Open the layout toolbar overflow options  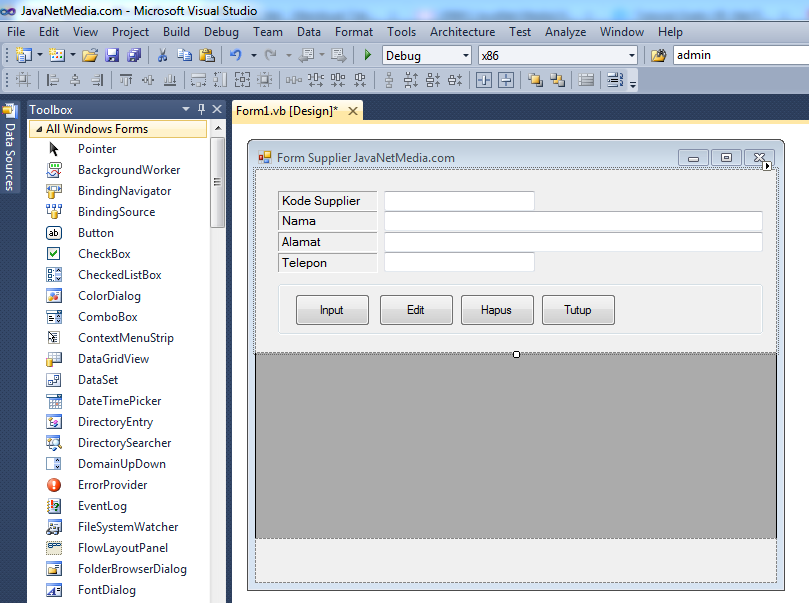[x=633, y=83]
